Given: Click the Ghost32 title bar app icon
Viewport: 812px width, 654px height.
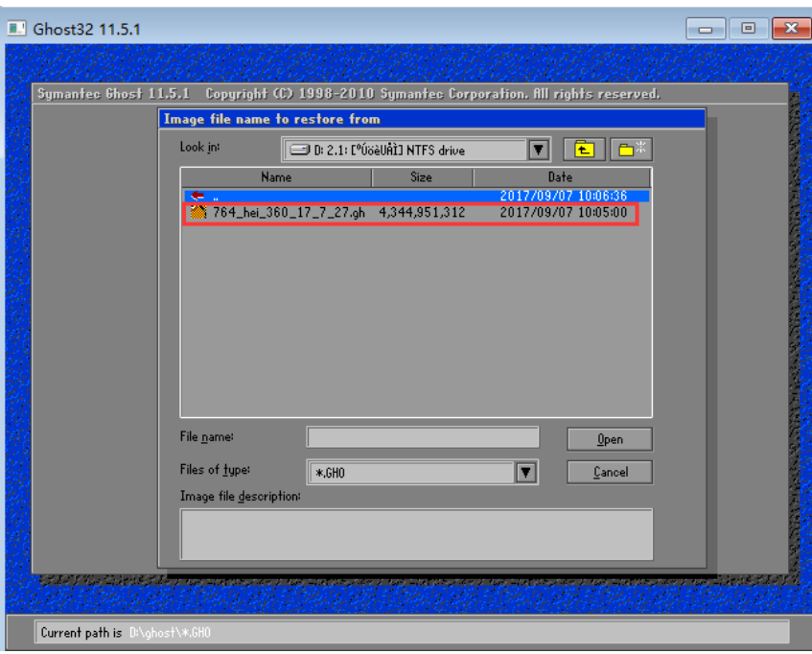Looking at the screenshot, I should click(16, 29).
